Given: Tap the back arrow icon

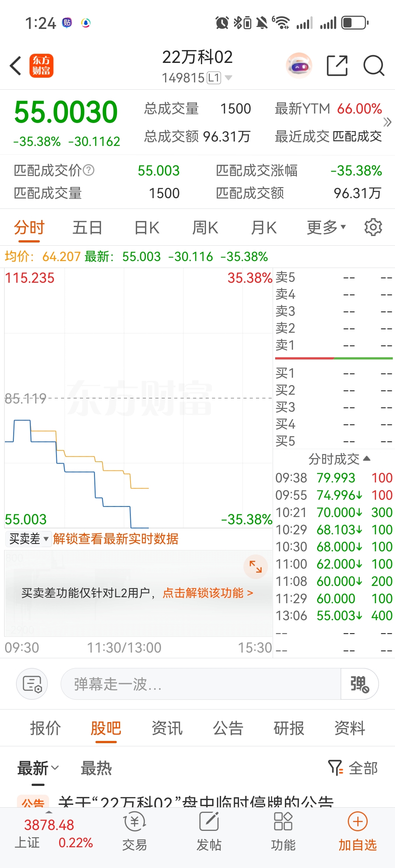Looking at the screenshot, I should pyautogui.click(x=15, y=66).
